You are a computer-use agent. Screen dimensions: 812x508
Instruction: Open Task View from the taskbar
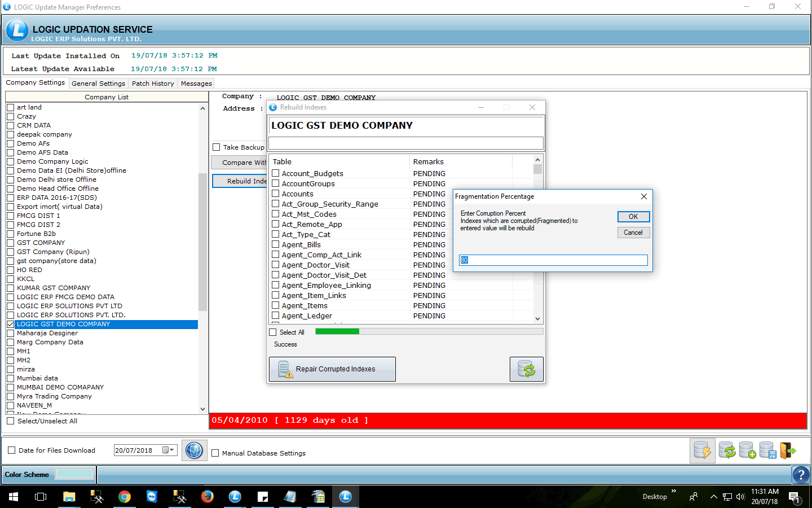pyautogui.click(x=41, y=497)
